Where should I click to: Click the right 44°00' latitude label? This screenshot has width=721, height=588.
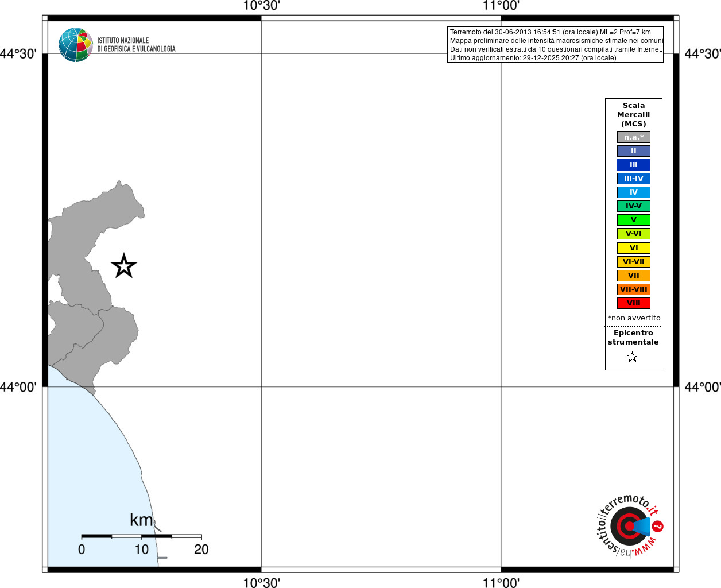pyautogui.click(x=703, y=387)
